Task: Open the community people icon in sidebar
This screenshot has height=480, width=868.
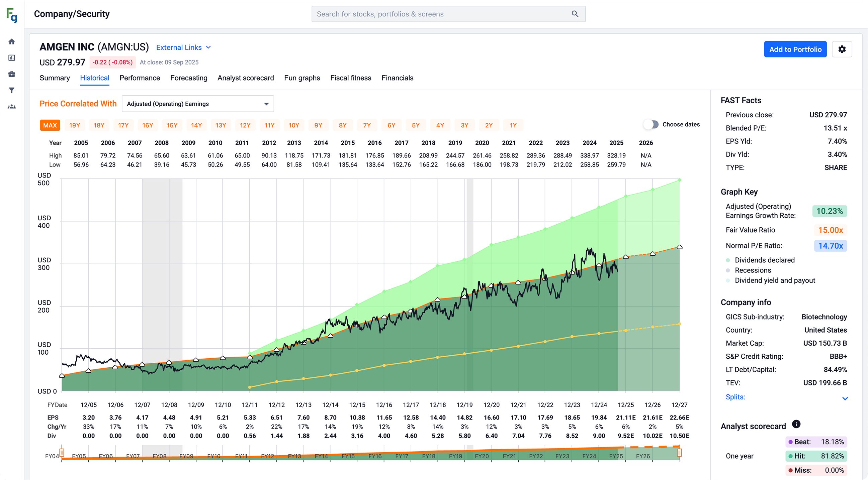Action: pyautogui.click(x=11, y=106)
